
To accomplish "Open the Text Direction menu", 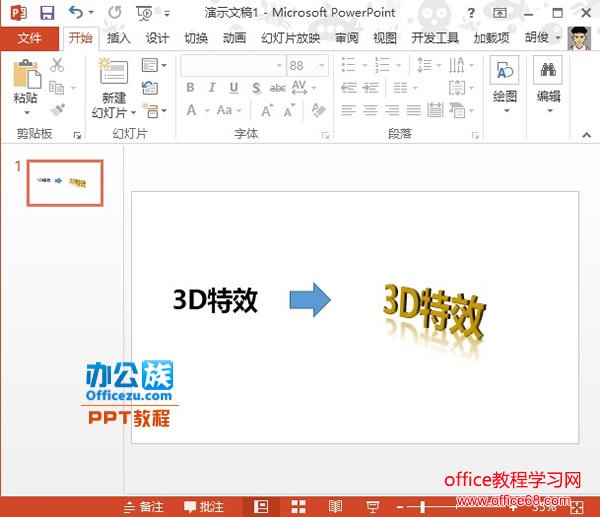I will point(461,65).
